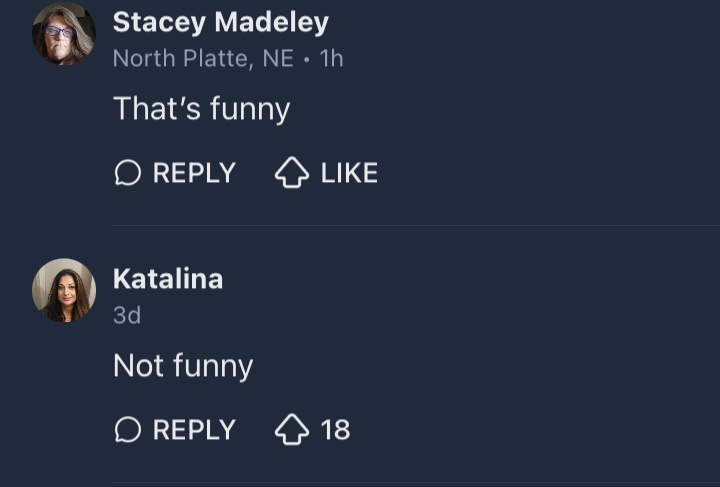Select the "That's funny" comment text
This screenshot has width=720, height=487.
pos(201,108)
